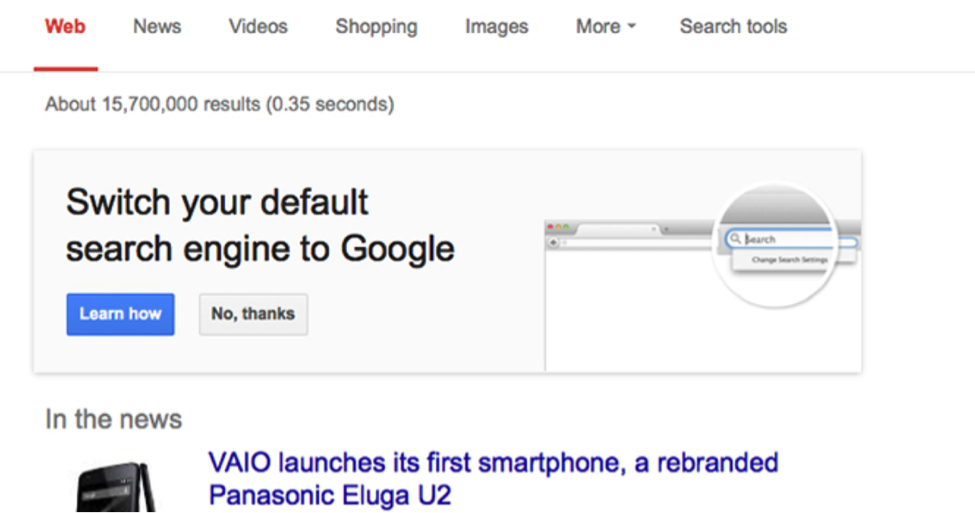975x513 pixels.
Task: Click the back arrow icon in illustration
Action: [x=551, y=242]
